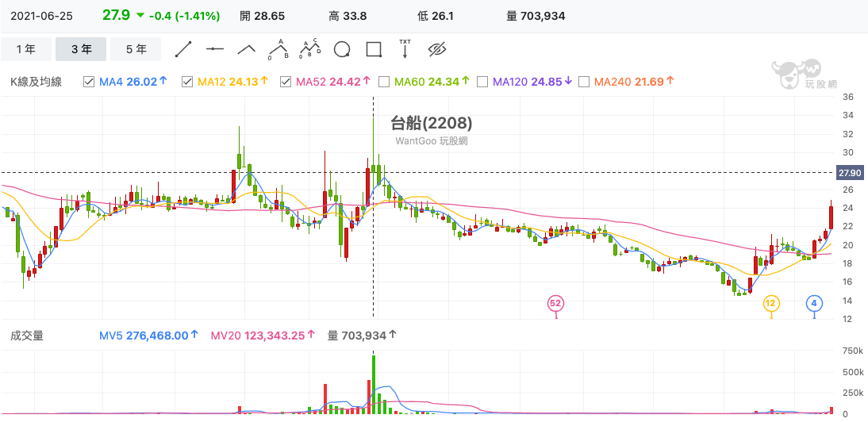Viewport: 868px width, 422px height.
Task: Click the yellow 12 marker on the time axis
Action: (771, 303)
